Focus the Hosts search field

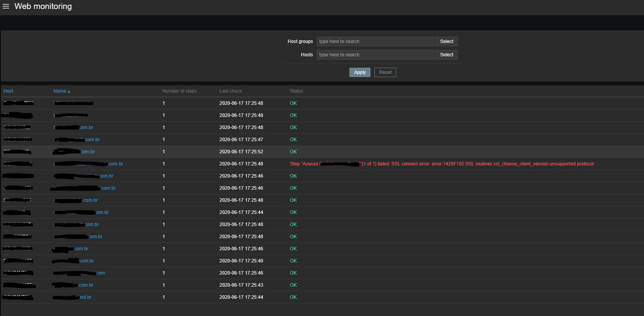coord(375,55)
